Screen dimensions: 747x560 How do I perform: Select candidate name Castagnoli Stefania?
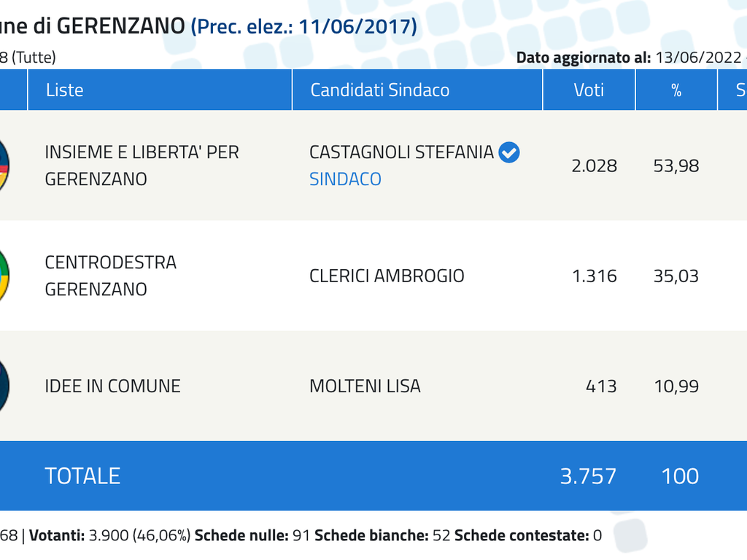[401, 152]
